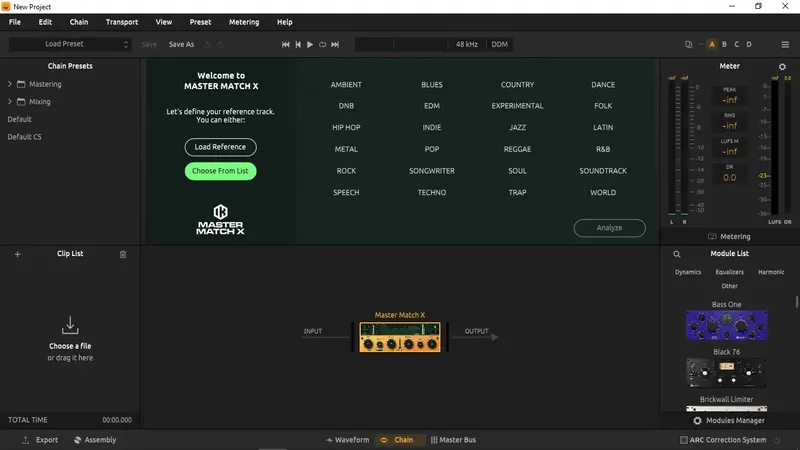Open the 48 kHz sample rate selector
The image size is (800, 450).
coord(466,44)
